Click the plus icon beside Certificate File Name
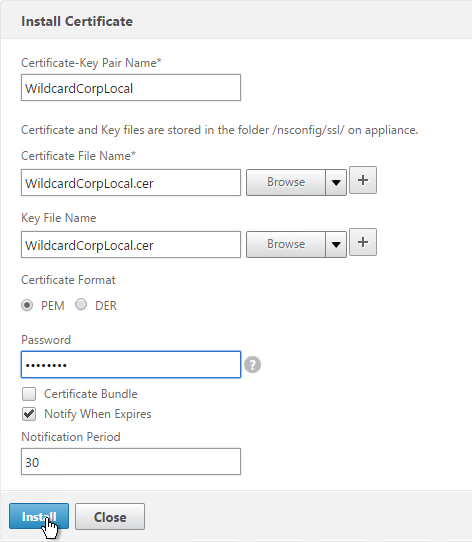This screenshot has width=472, height=542. [x=363, y=180]
